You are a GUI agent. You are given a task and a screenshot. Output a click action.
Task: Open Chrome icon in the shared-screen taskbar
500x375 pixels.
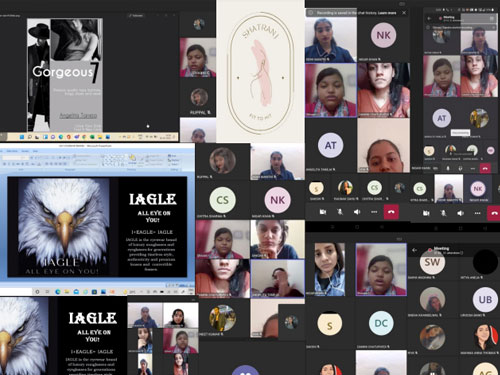point(84,137)
